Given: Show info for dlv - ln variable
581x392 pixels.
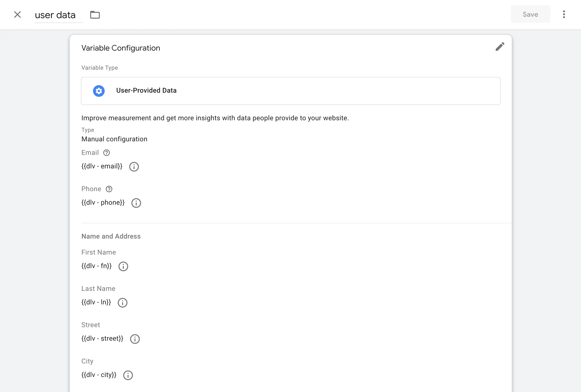Looking at the screenshot, I should 123,303.
